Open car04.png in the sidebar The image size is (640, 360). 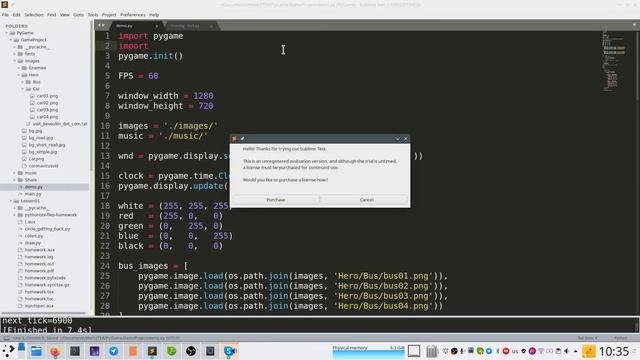(47, 117)
